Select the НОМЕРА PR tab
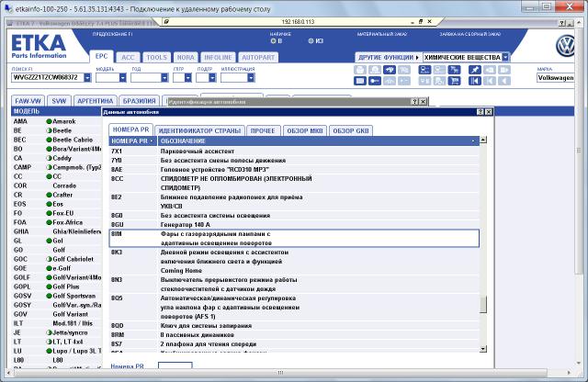This screenshot has width=588, height=382. pos(130,129)
